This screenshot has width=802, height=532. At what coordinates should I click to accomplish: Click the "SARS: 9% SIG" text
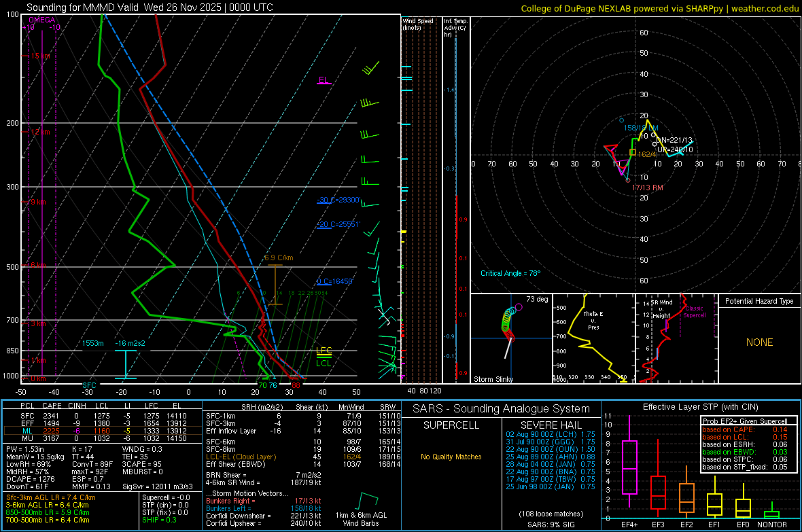(551, 525)
